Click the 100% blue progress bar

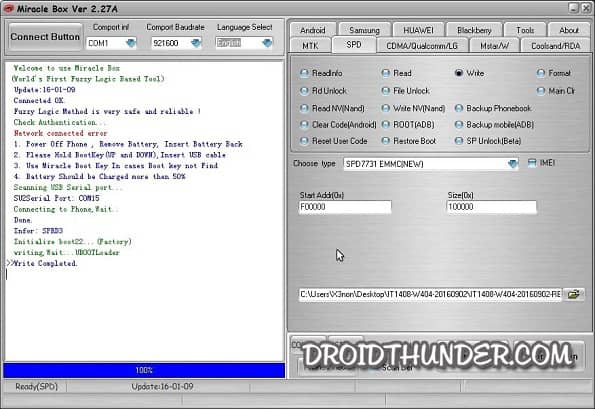[144, 370]
